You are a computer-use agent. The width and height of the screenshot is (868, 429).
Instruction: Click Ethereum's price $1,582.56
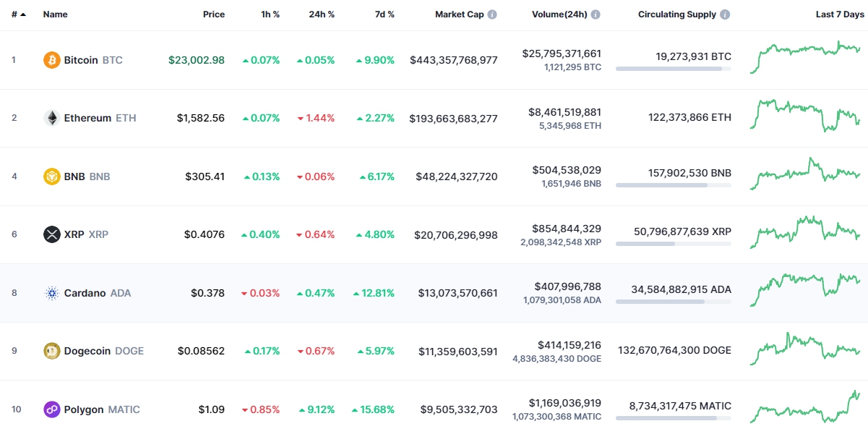201,118
